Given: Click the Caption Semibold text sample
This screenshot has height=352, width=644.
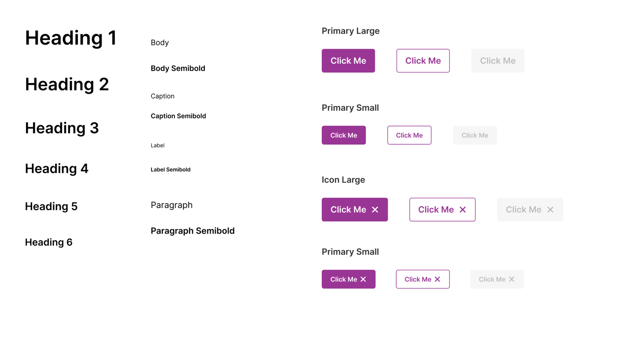Looking at the screenshot, I should click(178, 116).
